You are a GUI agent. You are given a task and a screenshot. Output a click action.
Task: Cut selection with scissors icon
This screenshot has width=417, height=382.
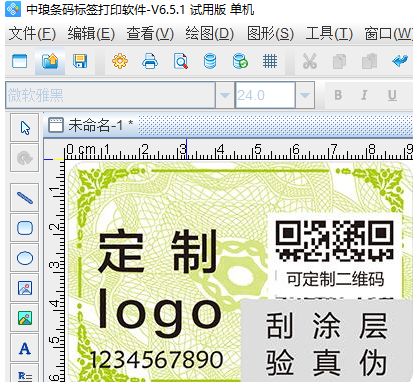pyautogui.click(x=310, y=61)
